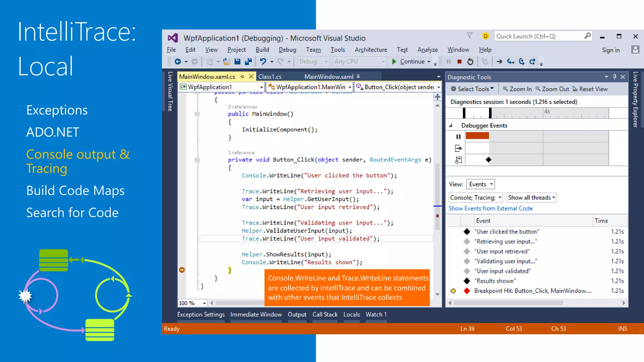The height and width of the screenshot is (362, 644).
Task: Click the Break events pause track icon
Action: click(458, 136)
